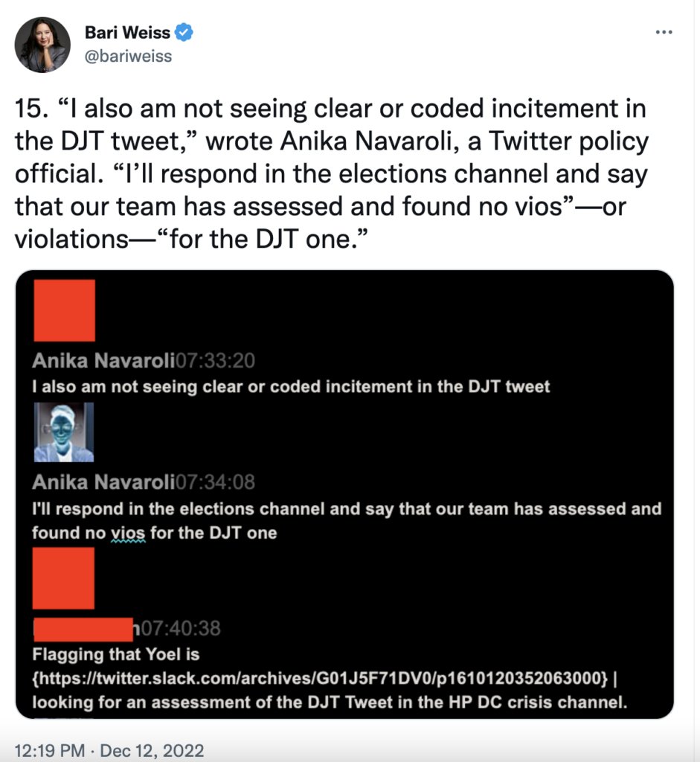Select the "Anika Navaroli" name at 07:34:08
Image resolution: width=700 pixels, height=762 pixels.
(x=103, y=482)
